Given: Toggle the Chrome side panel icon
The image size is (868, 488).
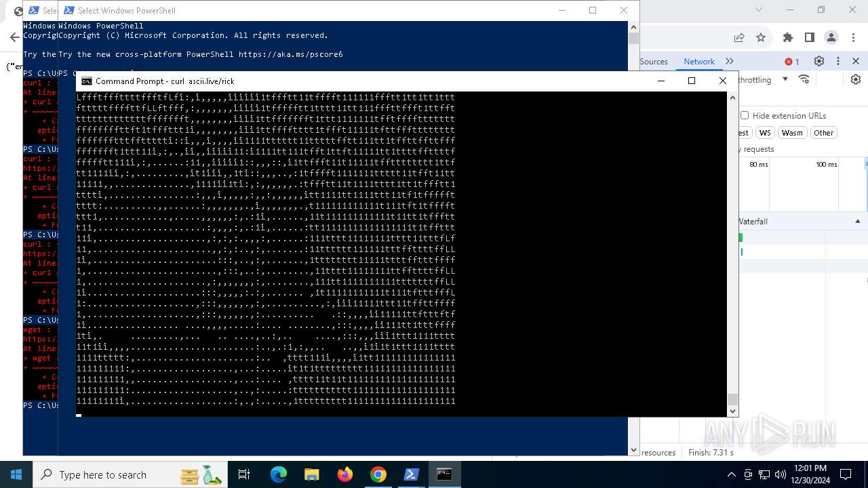Looking at the screenshot, I should (x=809, y=37).
